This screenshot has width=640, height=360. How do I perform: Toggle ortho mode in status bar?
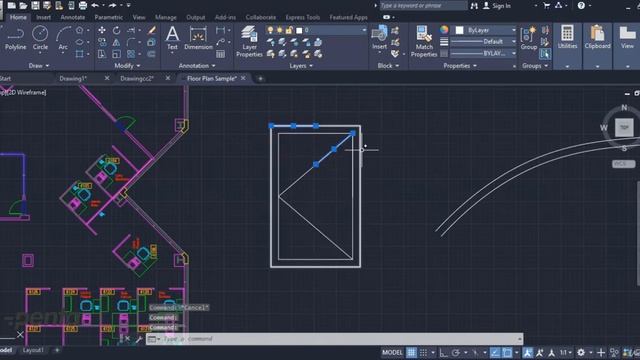pos(443,352)
